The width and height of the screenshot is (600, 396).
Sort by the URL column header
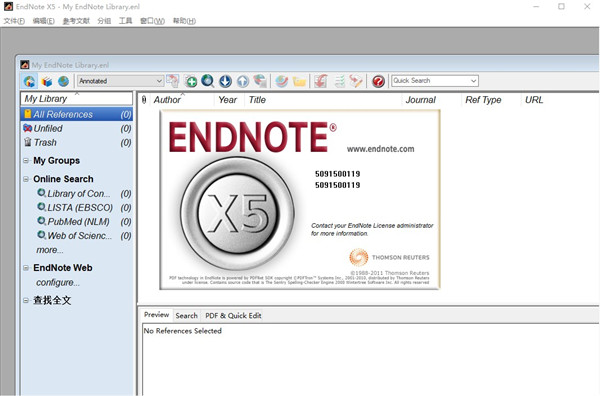coord(534,100)
